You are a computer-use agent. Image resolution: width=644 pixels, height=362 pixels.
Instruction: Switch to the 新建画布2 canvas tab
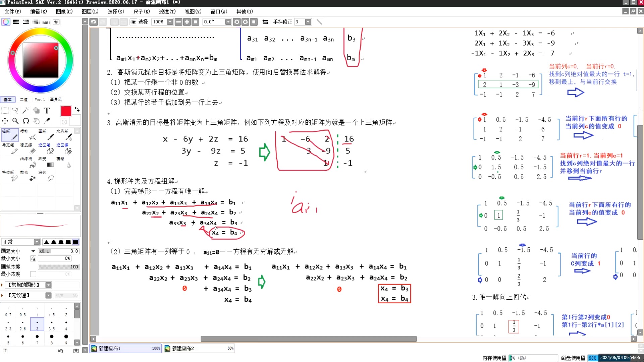point(183,348)
